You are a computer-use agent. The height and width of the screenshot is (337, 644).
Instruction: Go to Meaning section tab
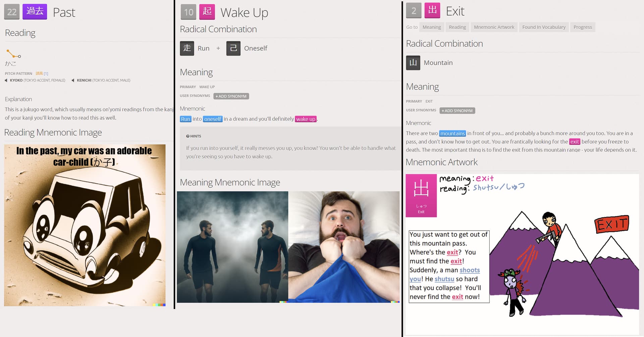coord(432,27)
